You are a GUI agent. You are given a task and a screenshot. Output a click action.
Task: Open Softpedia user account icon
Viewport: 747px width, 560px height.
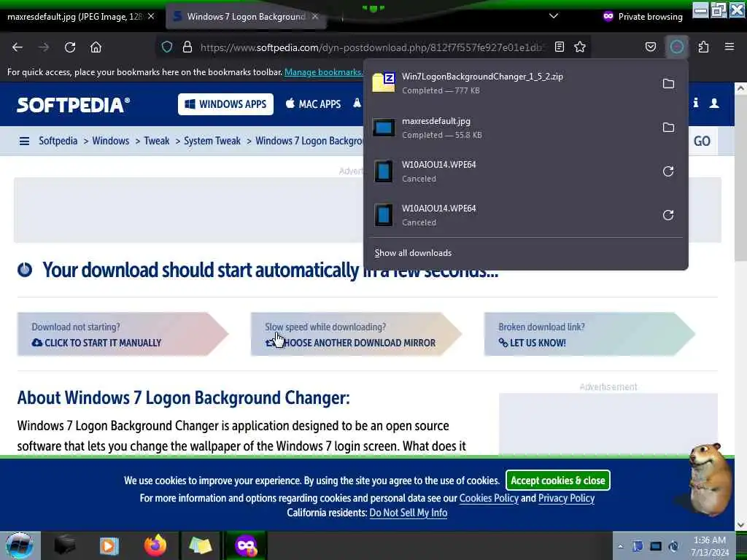pyautogui.click(x=714, y=104)
